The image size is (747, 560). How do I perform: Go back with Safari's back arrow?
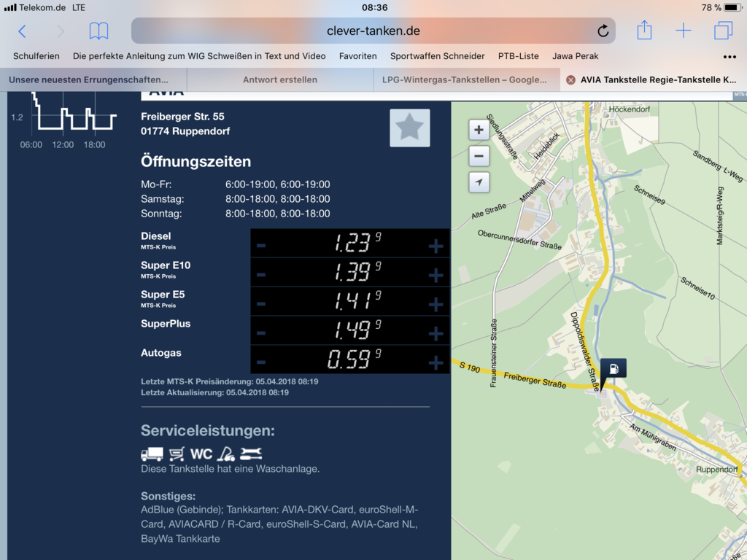tap(22, 31)
